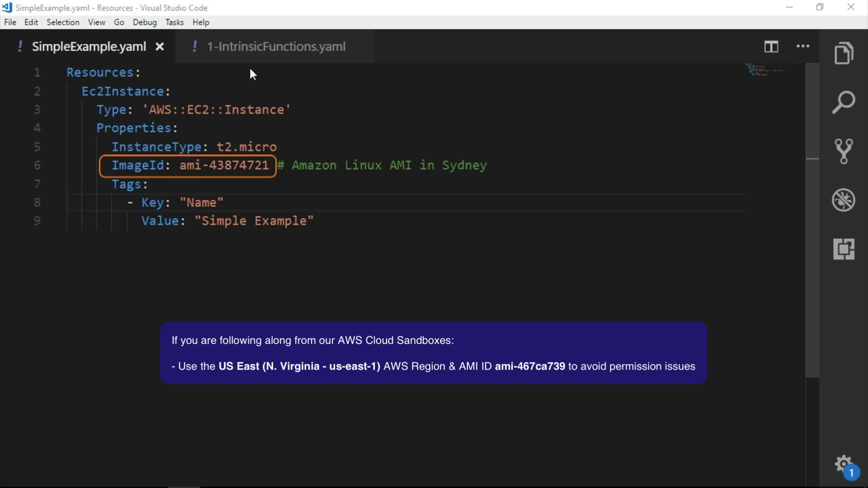Close the SimpleExample.yaml tab

coord(160,47)
